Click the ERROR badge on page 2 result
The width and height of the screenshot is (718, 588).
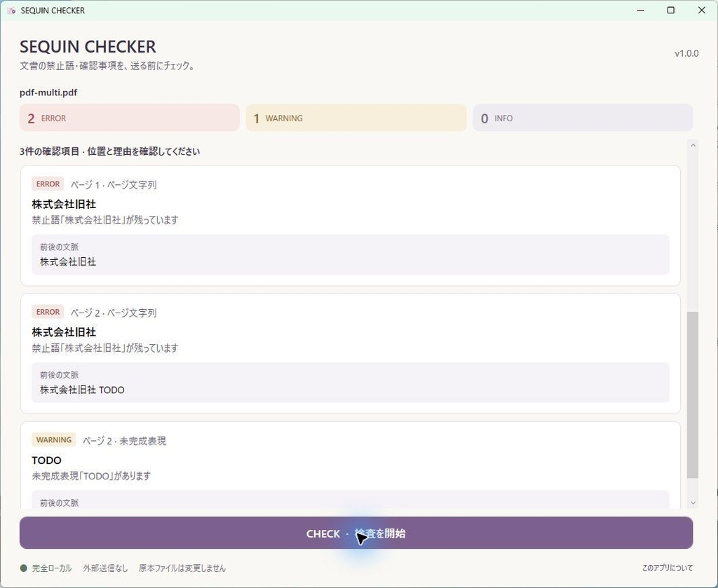point(48,312)
